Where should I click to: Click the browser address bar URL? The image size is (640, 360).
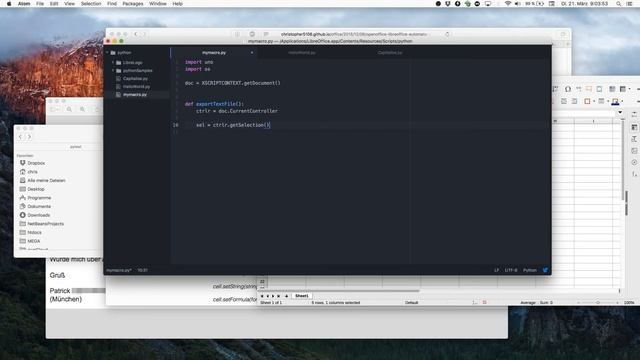coord(353,34)
